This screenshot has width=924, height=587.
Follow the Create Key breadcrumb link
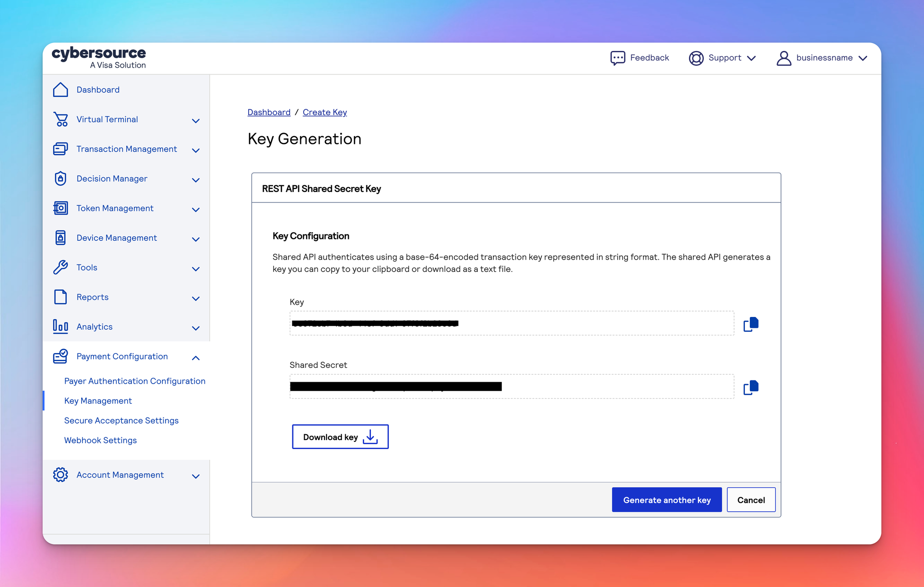click(325, 112)
